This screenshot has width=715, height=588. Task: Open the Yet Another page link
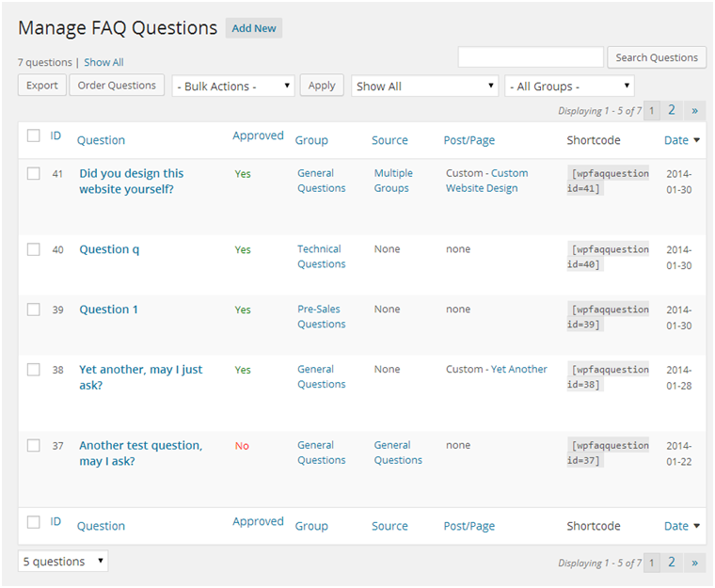click(x=519, y=369)
